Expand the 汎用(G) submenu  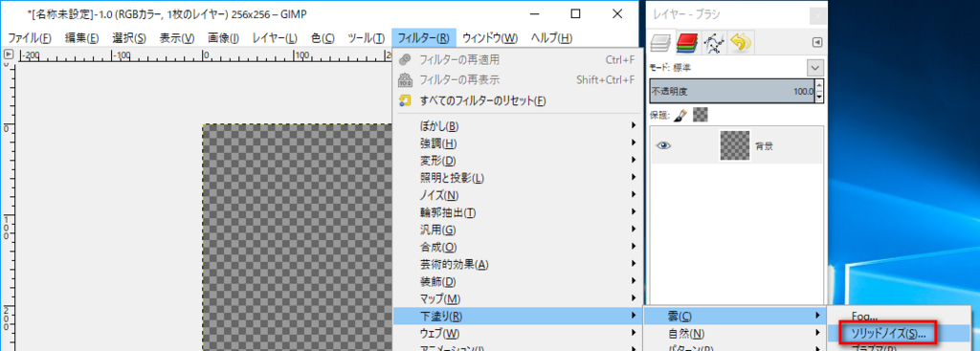click(518, 230)
